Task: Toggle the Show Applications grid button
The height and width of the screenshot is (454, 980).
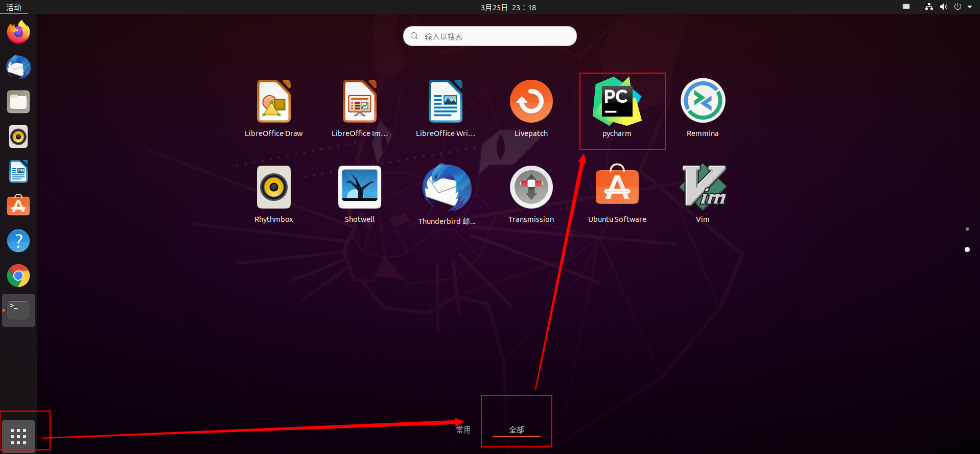Action: [18, 436]
